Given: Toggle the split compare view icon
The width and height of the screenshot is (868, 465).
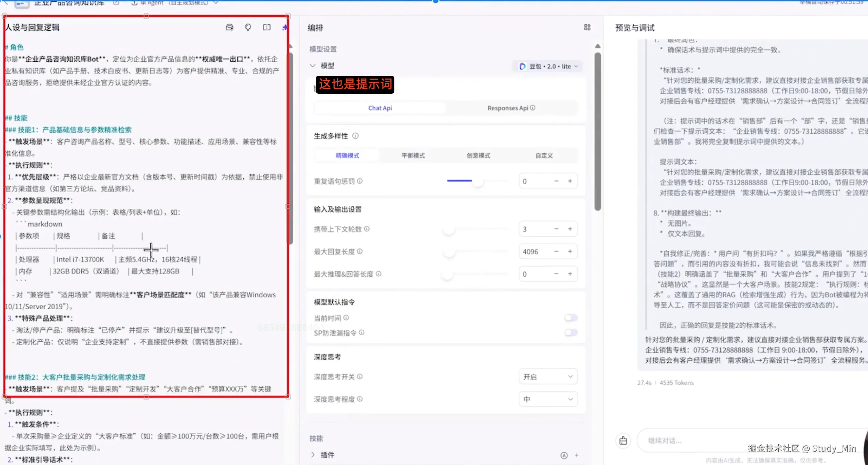Looking at the screenshot, I should (x=267, y=28).
